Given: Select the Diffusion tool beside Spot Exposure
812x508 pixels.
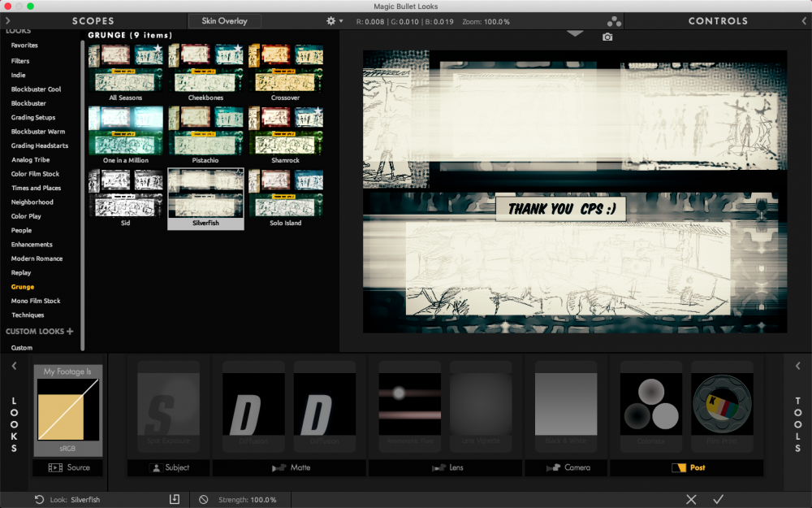Looking at the screenshot, I should pyautogui.click(x=253, y=406).
